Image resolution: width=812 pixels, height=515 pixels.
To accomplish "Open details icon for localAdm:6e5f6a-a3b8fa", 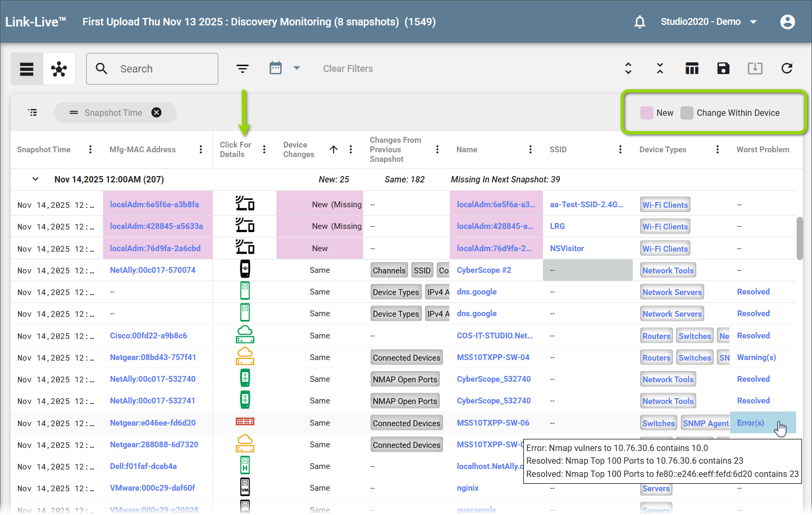I will [245, 204].
